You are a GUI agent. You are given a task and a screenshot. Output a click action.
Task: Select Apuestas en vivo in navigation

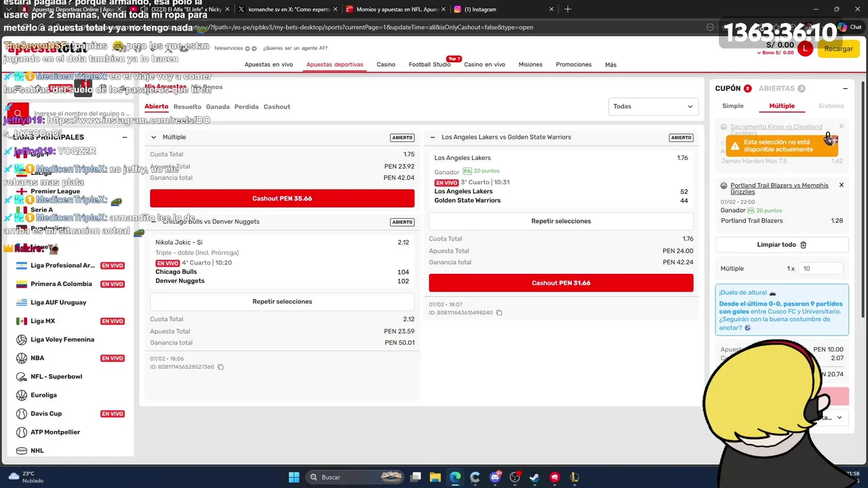point(269,64)
